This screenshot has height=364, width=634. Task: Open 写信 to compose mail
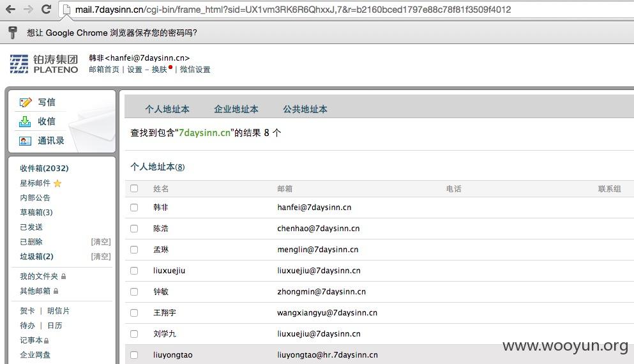(x=47, y=102)
